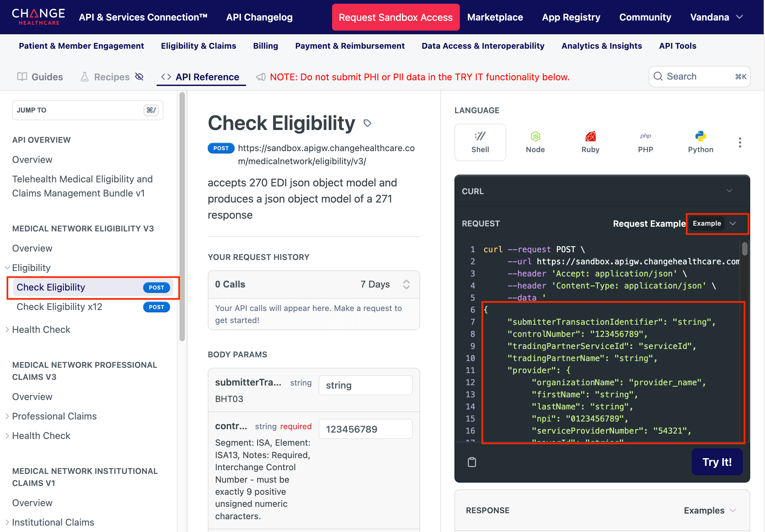The height and width of the screenshot is (532, 765).
Task: Switch to the Billing category tab
Action: [266, 46]
